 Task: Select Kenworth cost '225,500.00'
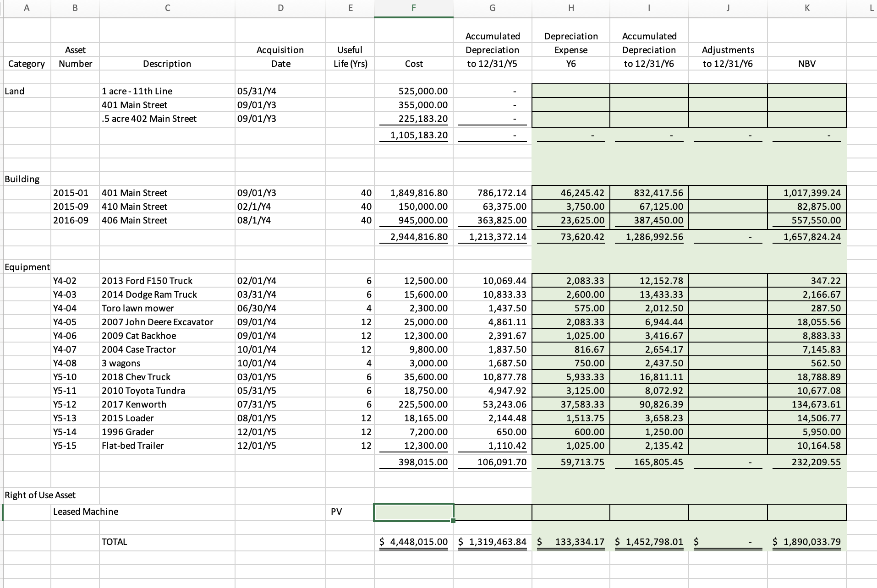[414, 404]
